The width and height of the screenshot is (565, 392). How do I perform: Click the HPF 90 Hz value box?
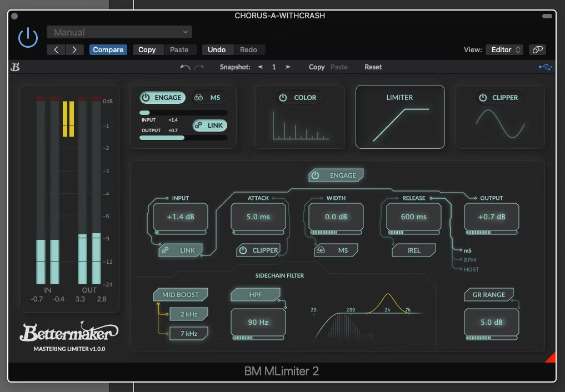(x=258, y=322)
